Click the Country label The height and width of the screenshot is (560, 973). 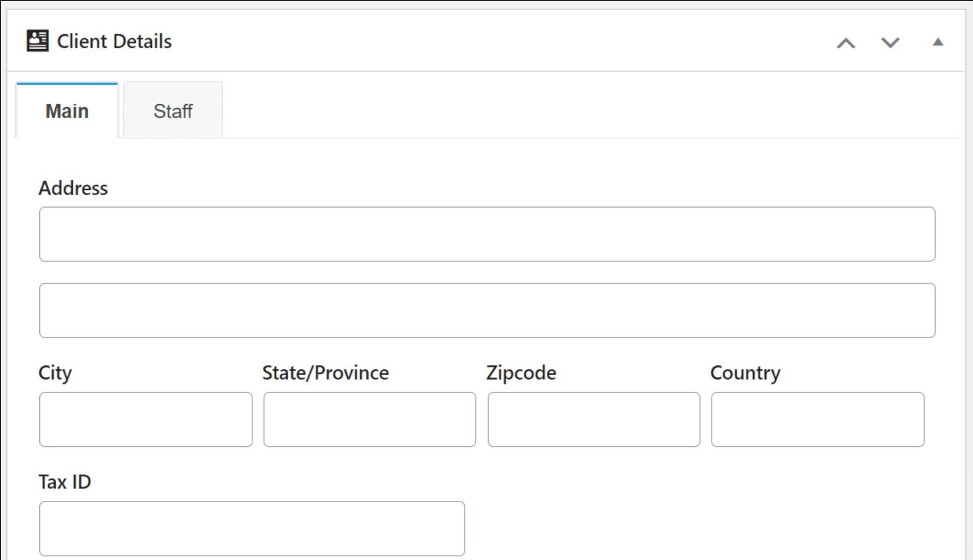pyautogui.click(x=745, y=372)
